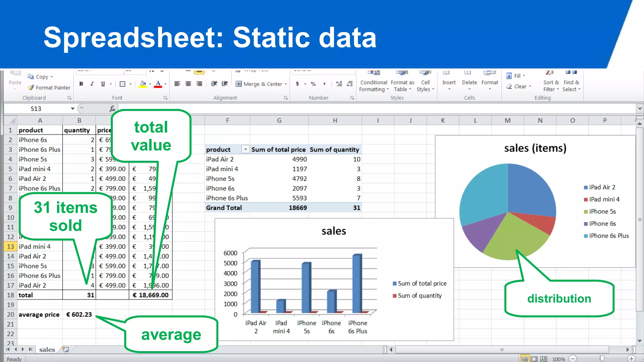Open the Find & Select menu
This screenshot has height=362, width=644.
571,81
